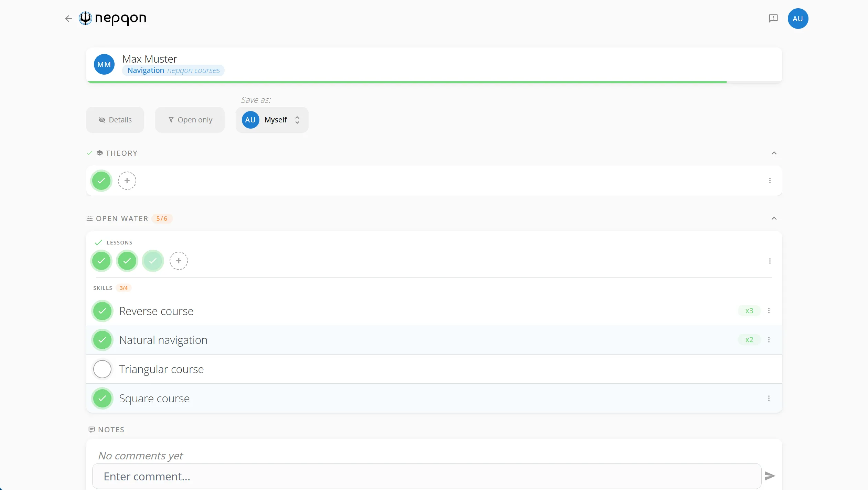This screenshot has height=490, width=868.
Task: Uncheck the Natural navigation skill
Action: [x=102, y=340]
